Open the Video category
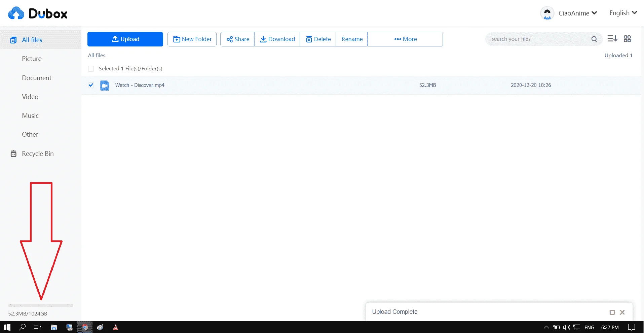644x333 pixels. (30, 97)
